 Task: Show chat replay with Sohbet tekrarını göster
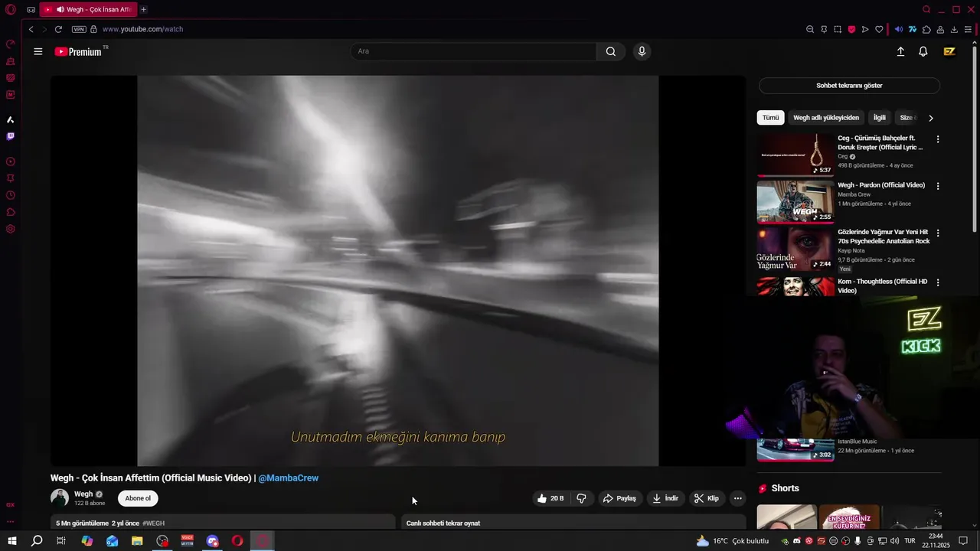pyautogui.click(x=849, y=86)
